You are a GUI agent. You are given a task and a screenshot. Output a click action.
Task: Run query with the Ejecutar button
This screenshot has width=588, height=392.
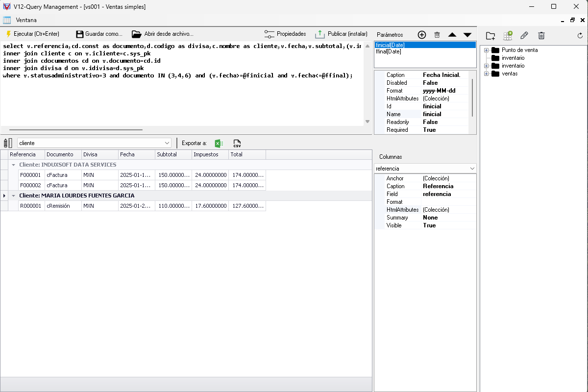pyautogui.click(x=32, y=34)
